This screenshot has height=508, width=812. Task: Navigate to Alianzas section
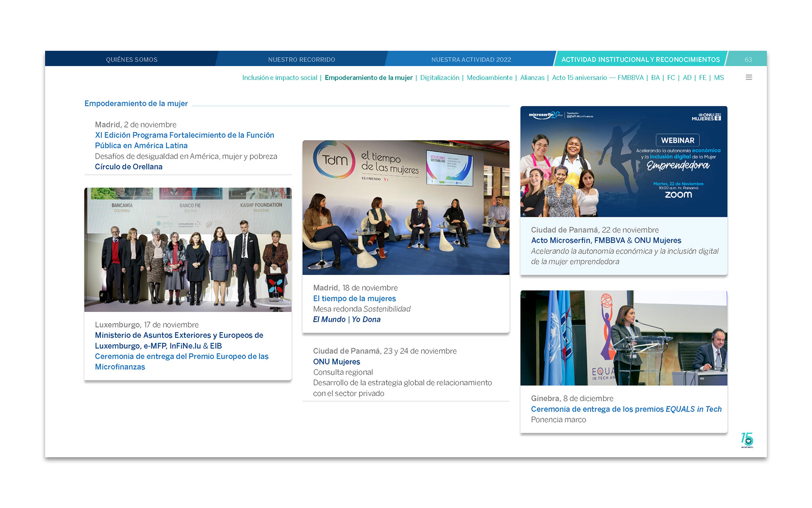pos(532,78)
